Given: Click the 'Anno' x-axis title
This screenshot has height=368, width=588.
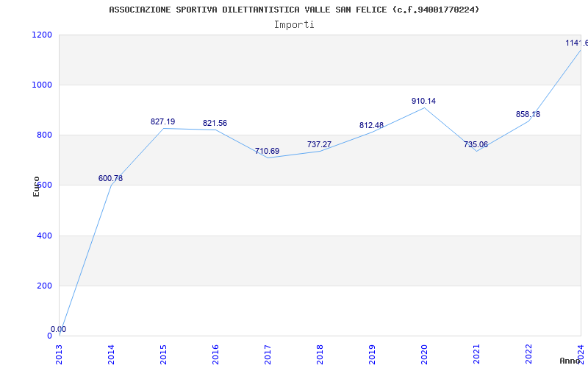Looking at the screenshot, I should 570,361.
